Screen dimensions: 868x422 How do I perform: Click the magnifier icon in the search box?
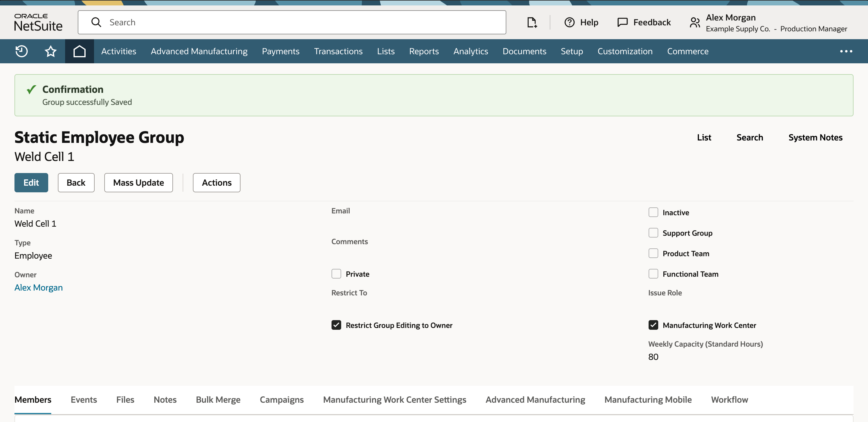pyautogui.click(x=96, y=22)
